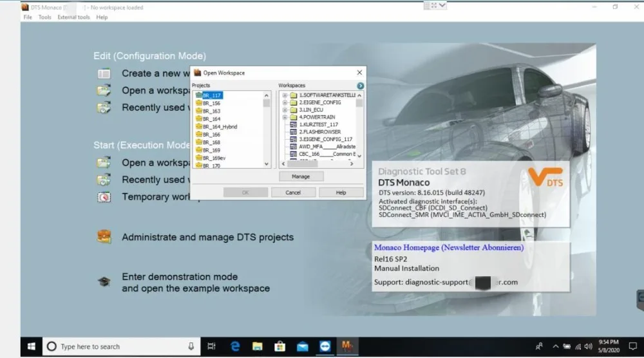Open Windows Start menu

[x=31, y=346]
